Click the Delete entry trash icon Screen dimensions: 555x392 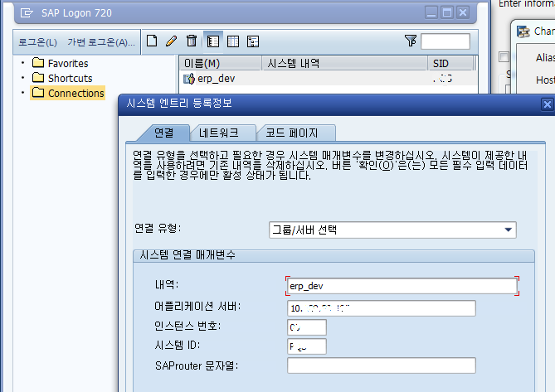click(192, 41)
